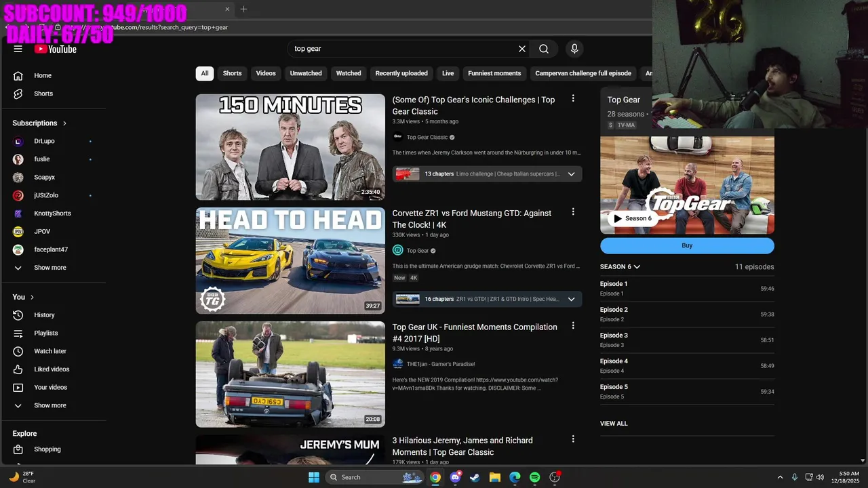This screenshot has height=488, width=868.
Task: Open Episode 1 in the season list
Action: click(687, 289)
